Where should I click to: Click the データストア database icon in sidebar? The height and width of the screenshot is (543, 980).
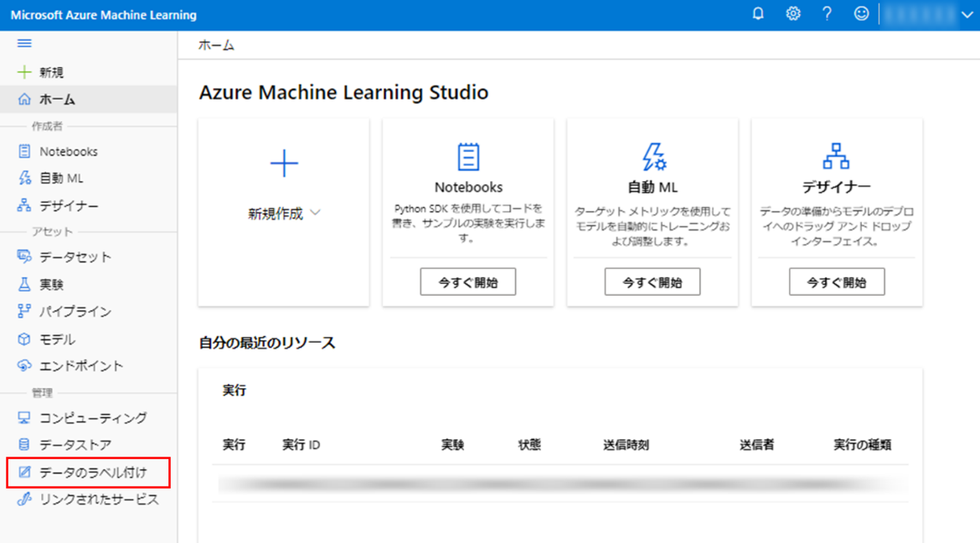click(24, 444)
